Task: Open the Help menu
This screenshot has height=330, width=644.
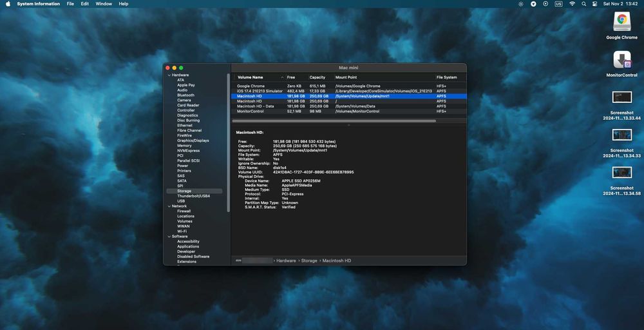Action: coord(123,4)
